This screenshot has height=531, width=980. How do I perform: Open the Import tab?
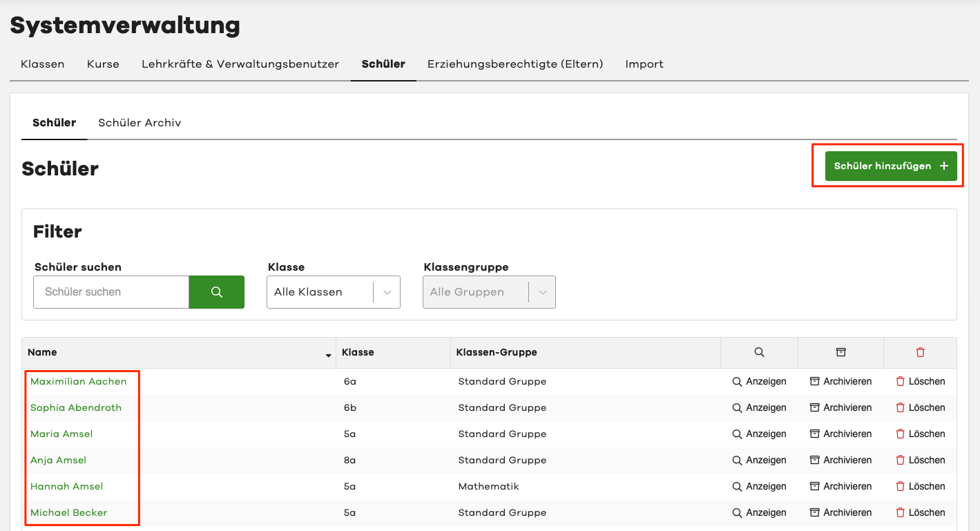click(644, 64)
